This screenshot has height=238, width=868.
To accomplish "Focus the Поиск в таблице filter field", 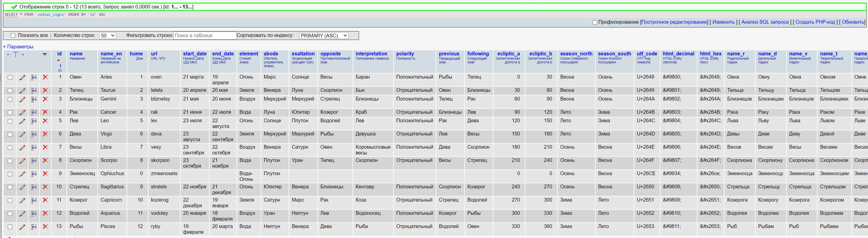I will click(205, 35).
